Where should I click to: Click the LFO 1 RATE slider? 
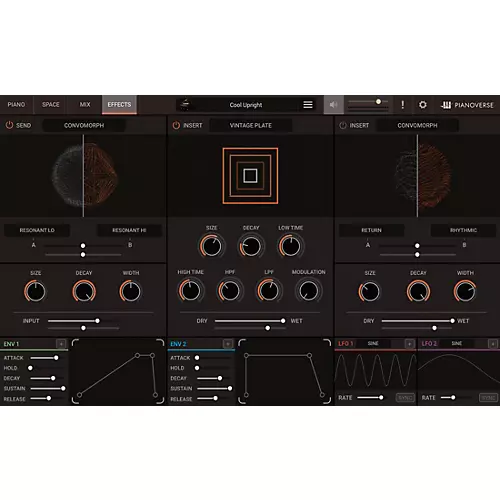pos(372,397)
